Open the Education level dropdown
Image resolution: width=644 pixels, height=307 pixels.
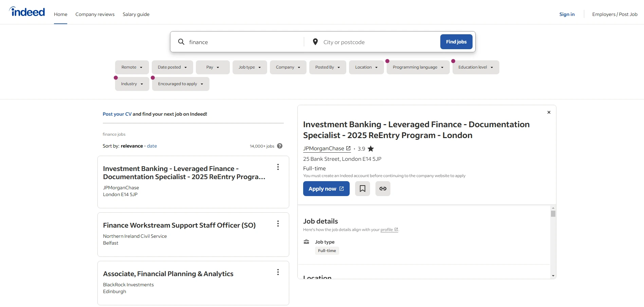(x=475, y=67)
